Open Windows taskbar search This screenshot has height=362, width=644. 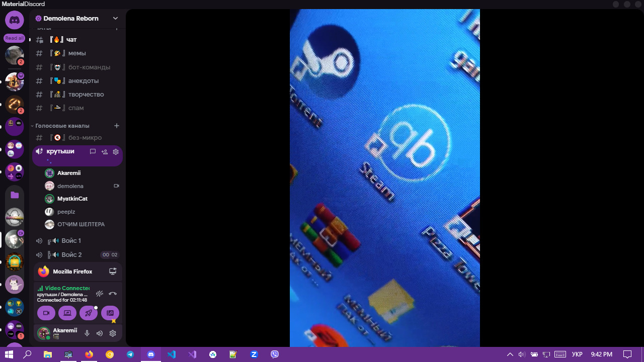(x=28, y=354)
